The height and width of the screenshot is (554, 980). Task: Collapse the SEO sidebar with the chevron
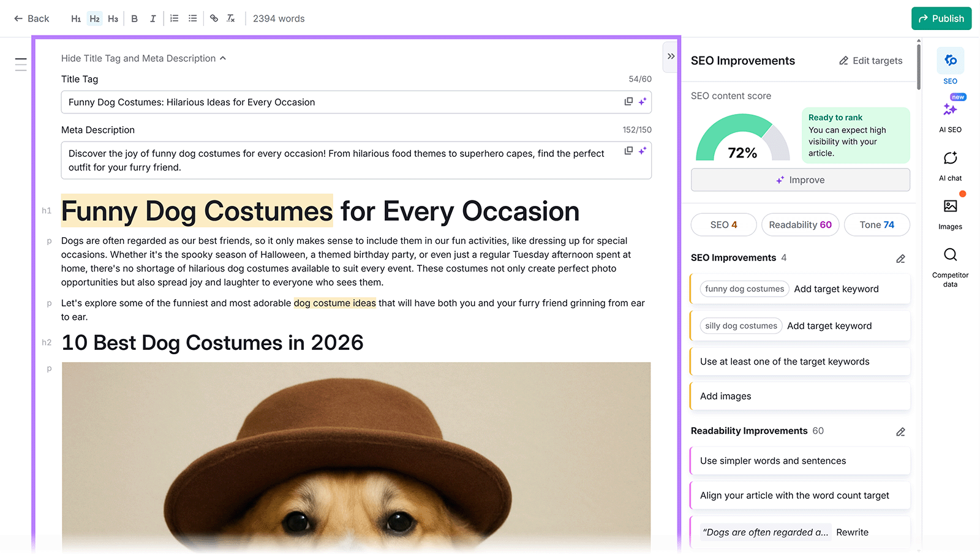671,56
